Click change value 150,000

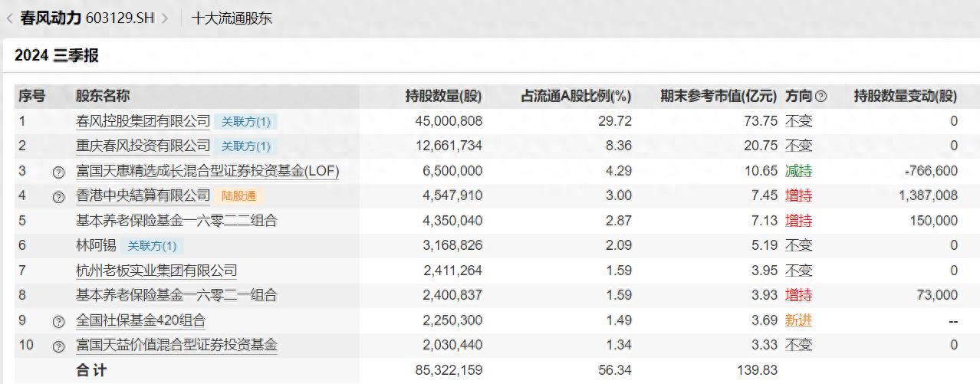(936, 221)
